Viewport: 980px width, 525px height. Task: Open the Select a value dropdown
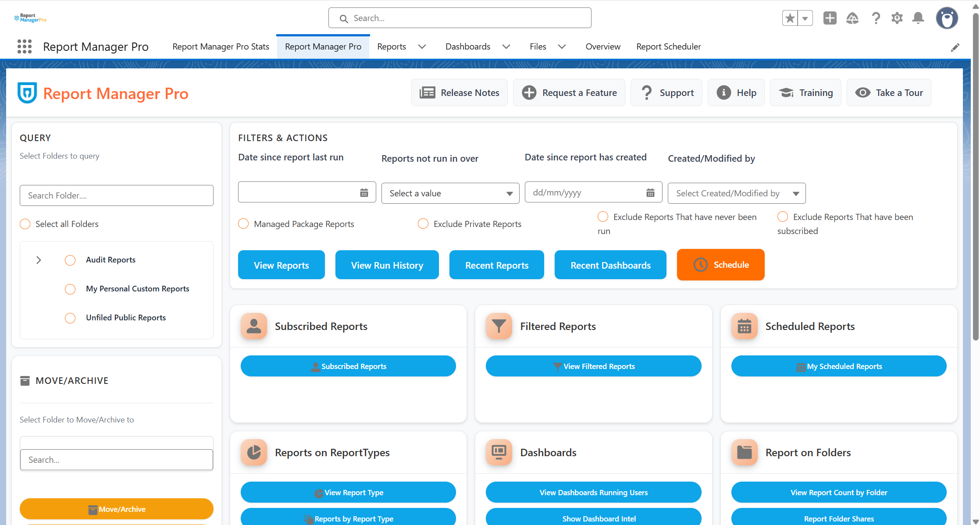(x=450, y=193)
